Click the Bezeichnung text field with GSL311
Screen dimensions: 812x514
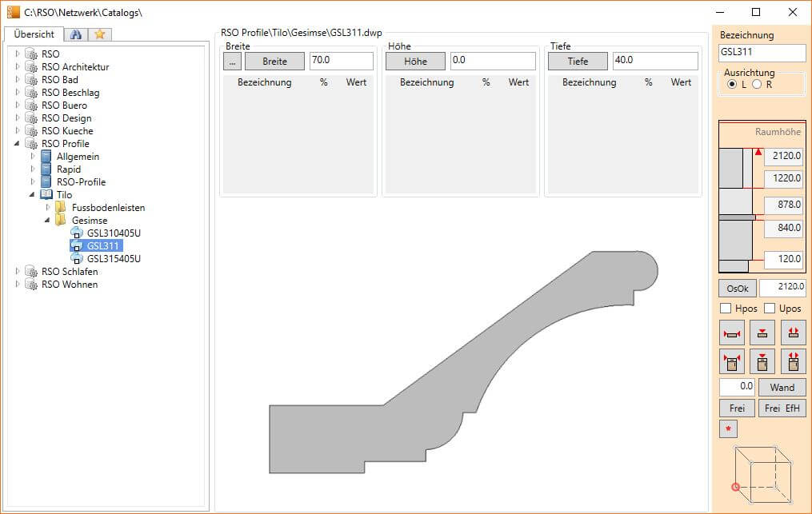click(x=762, y=53)
